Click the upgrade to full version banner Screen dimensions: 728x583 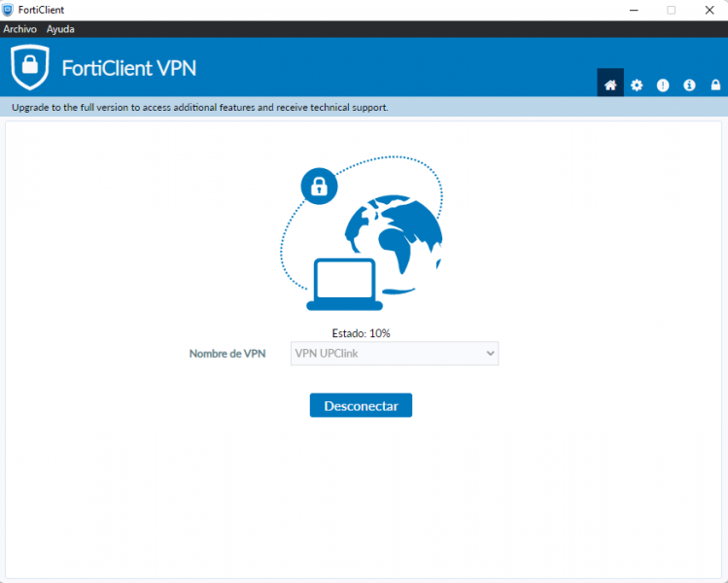click(364, 107)
